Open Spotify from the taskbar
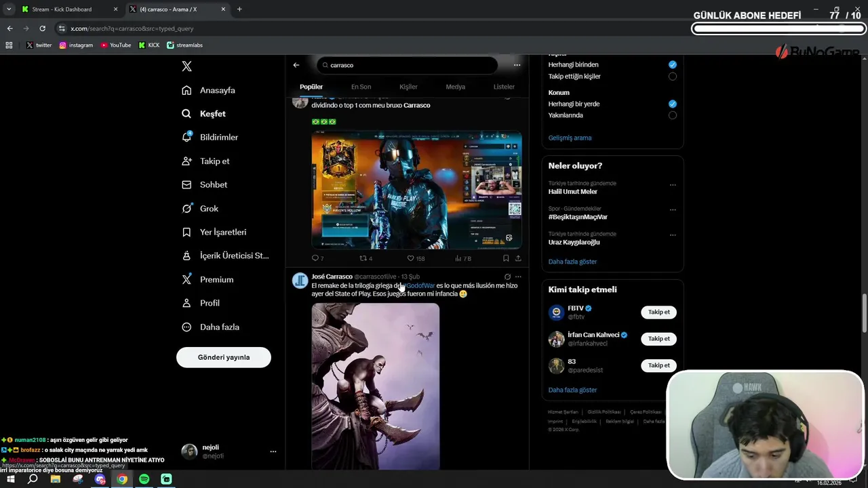 pos(144,479)
